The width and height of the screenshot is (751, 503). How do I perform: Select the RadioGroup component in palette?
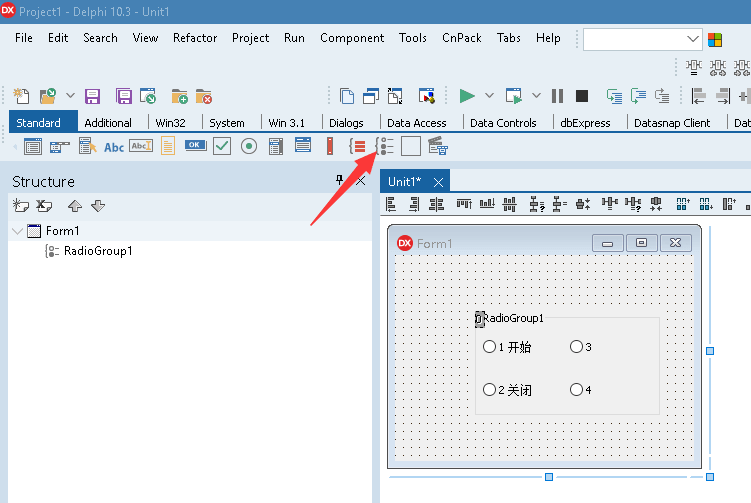385,146
